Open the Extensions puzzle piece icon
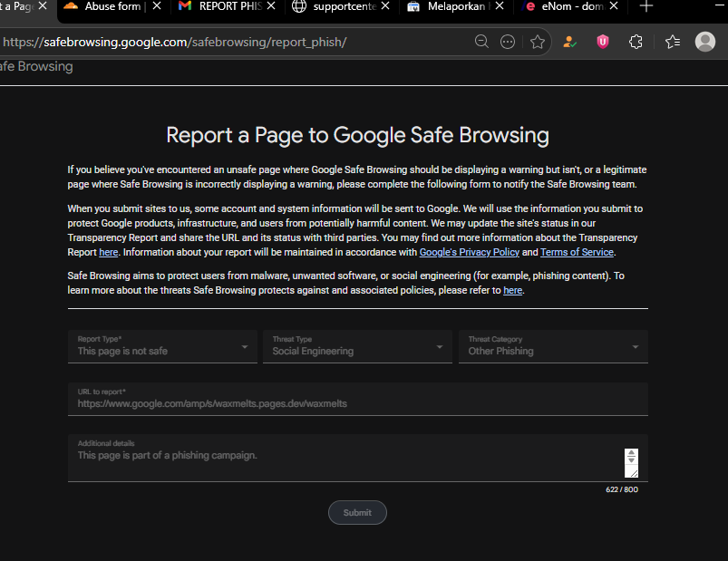This screenshot has height=561, width=728. coord(636,42)
